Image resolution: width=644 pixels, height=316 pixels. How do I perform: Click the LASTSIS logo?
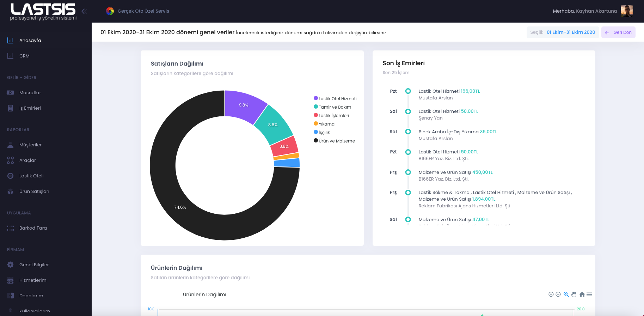[x=43, y=12]
